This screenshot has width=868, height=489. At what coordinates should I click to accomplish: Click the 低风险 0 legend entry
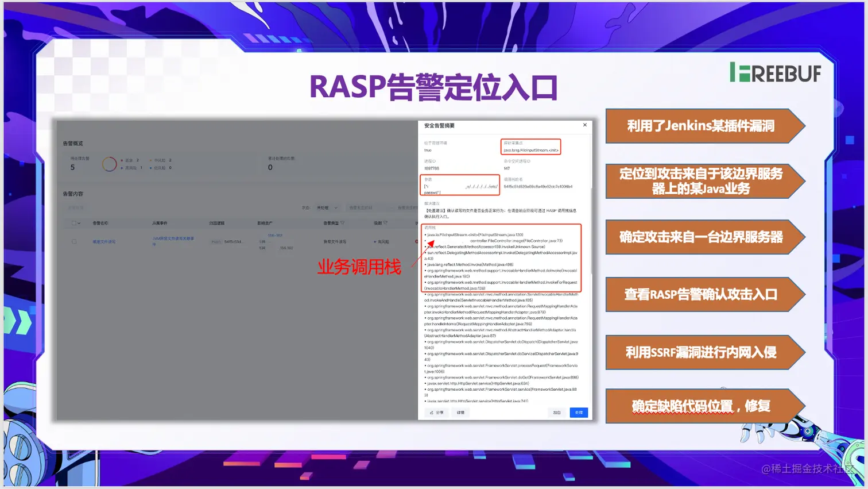click(160, 168)
